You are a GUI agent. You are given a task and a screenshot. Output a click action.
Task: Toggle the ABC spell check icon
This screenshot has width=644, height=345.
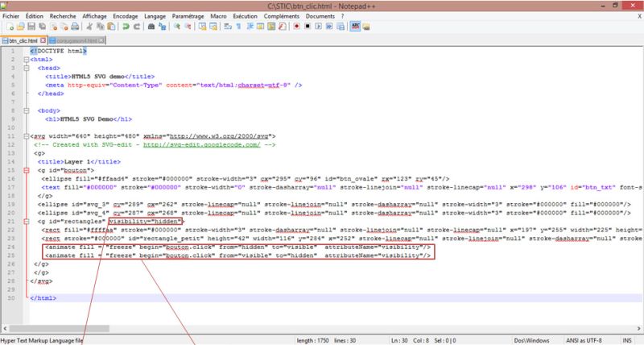(355, 27)
